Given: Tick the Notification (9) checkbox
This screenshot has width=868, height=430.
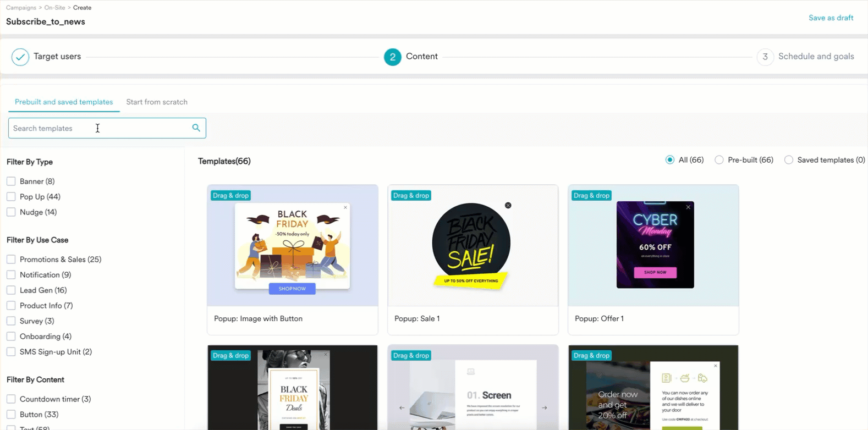Looking at the screenshot, I should tap(11, 274).
